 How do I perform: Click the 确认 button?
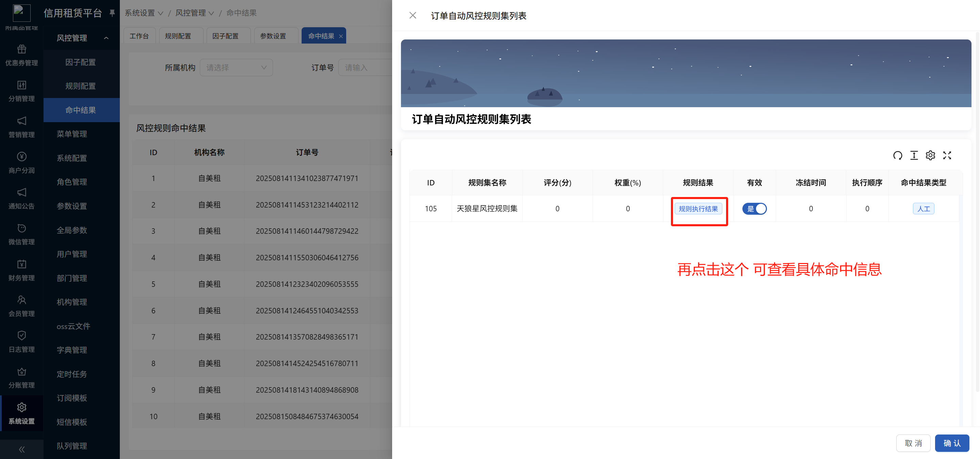[x=952, y=443]
